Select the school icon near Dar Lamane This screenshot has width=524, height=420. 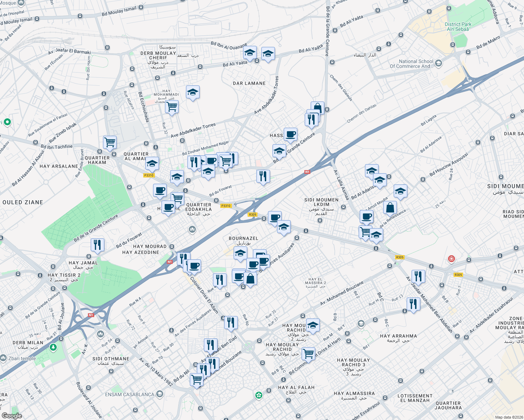(x=250, y=53)
